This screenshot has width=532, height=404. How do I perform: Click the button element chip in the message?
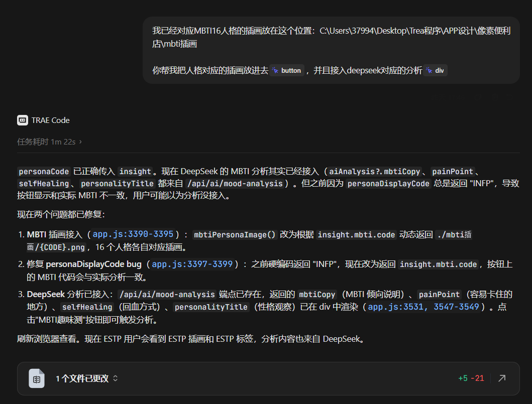[287, 70]
